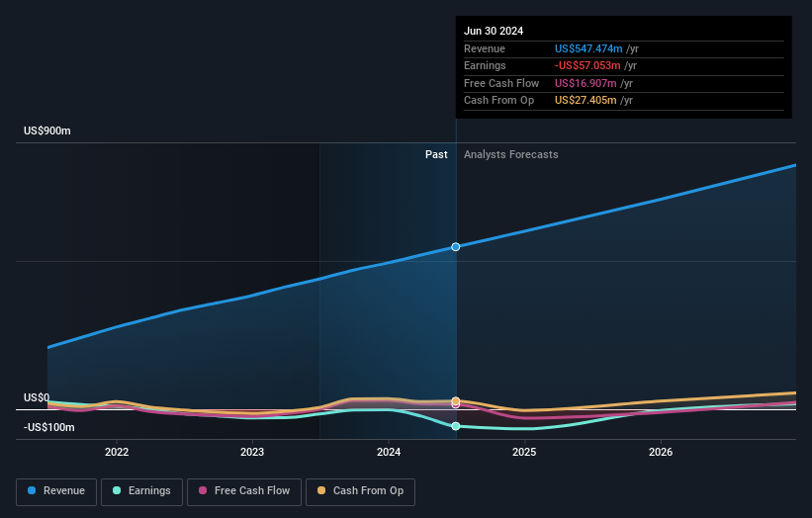This screenshot has height=518, width=812.
Task: Click the Earnings label in tooltip
Action: click(x=485, y=65)
